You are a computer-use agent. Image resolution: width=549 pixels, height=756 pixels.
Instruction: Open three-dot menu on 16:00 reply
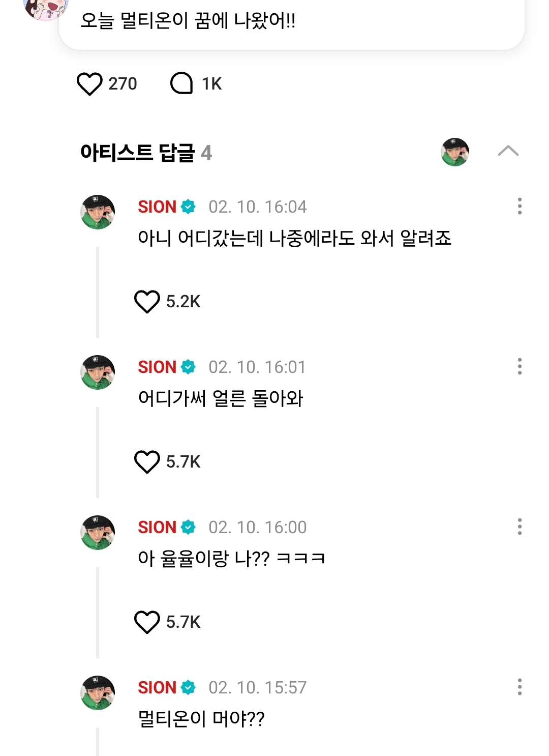pyautogui.click(x=520, y=527)
